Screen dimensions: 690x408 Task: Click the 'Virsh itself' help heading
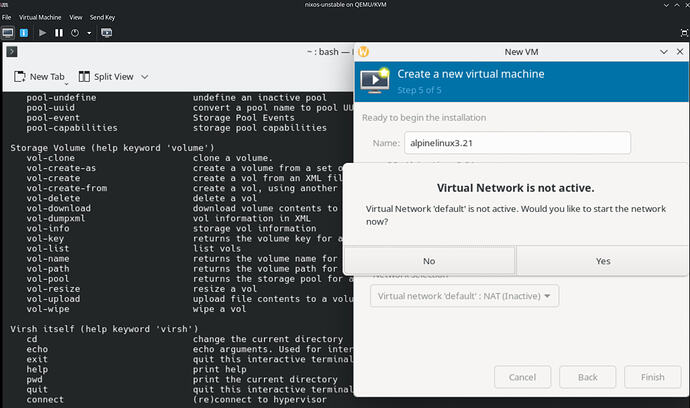tap(104, 329)
